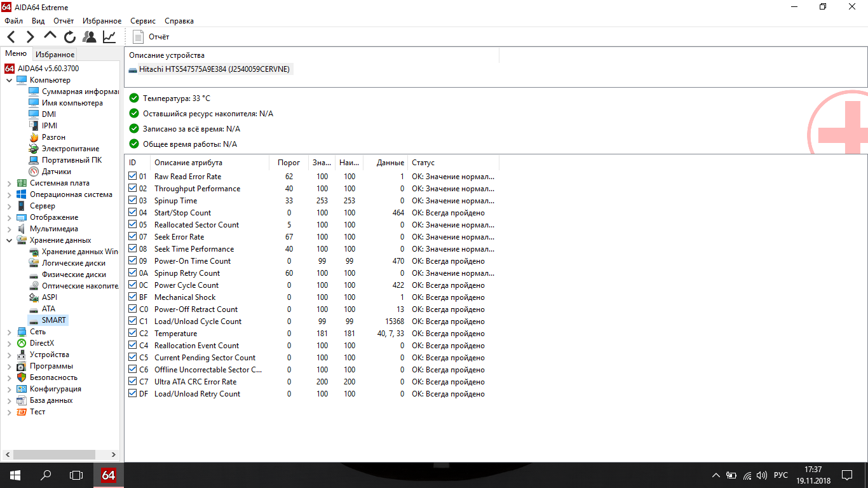The image size is (868, 488).
Task: Toggle Temperature attribute checkbox
Action: tap(132, 333)
